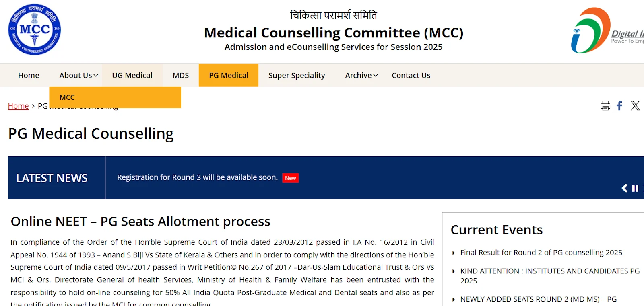
Task: Click the Home breadcrumb link
Action: pos(18,106)
